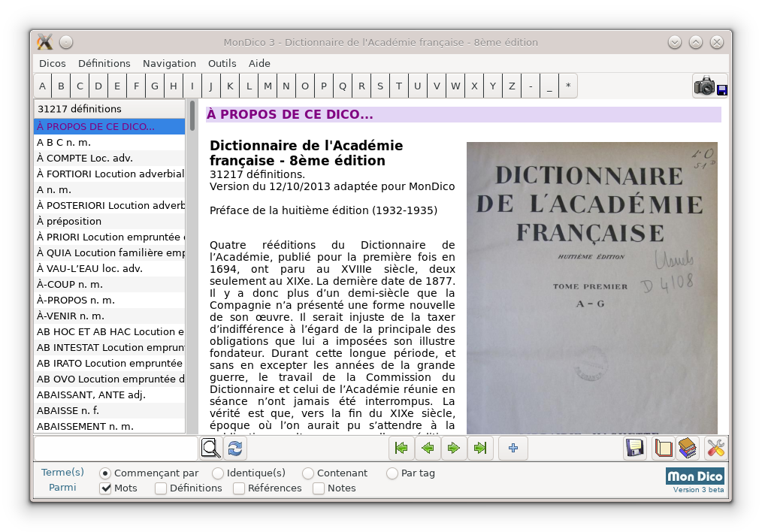The height and width of the screenshot is (532, 762).
Task: Enable the Définitions checkbox
Action: tap(161, 488)
